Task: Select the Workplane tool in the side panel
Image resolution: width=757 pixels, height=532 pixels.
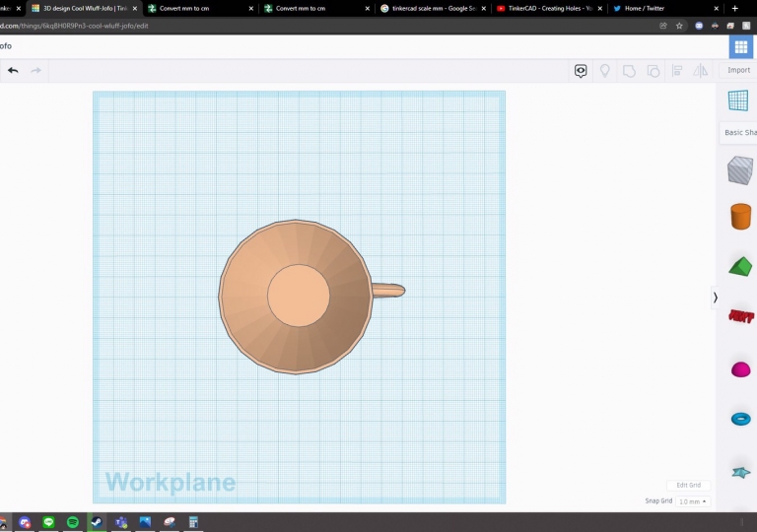Action: 738,100
